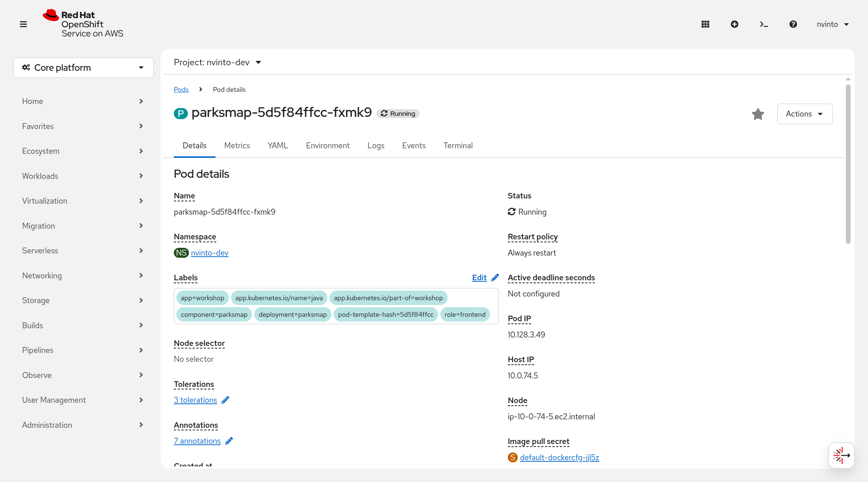Viewport: 868px width, 482px height.
Task: Switch to the Logs tab
Action: pos(376,146)
